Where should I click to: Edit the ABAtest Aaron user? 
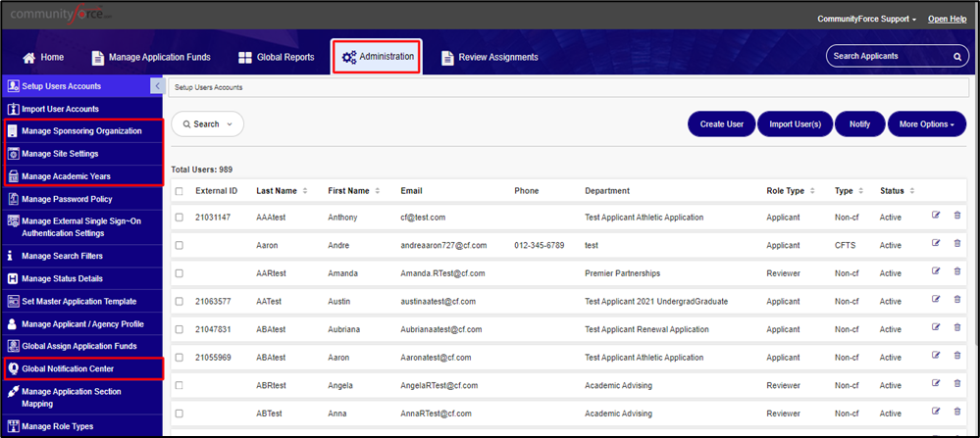pos(936,355)
